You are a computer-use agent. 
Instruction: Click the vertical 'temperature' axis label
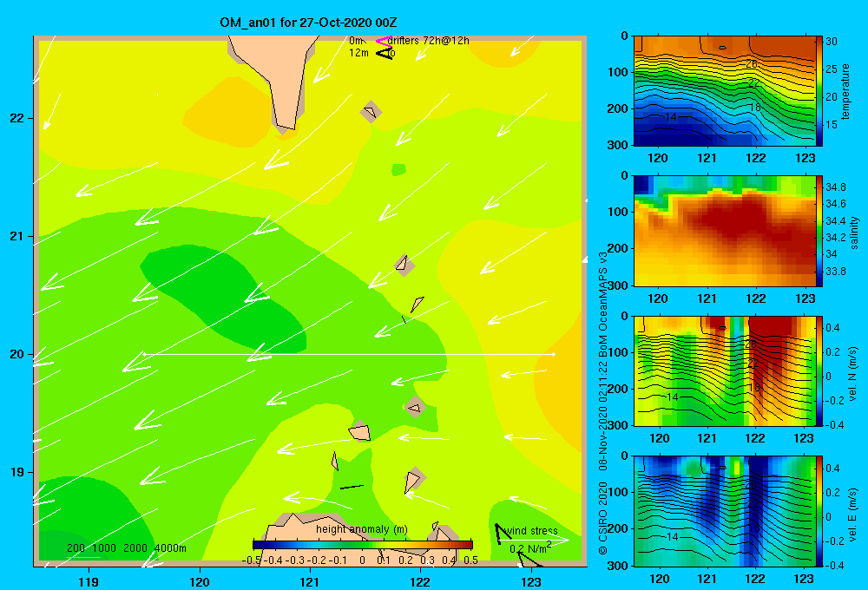[845, 91]
